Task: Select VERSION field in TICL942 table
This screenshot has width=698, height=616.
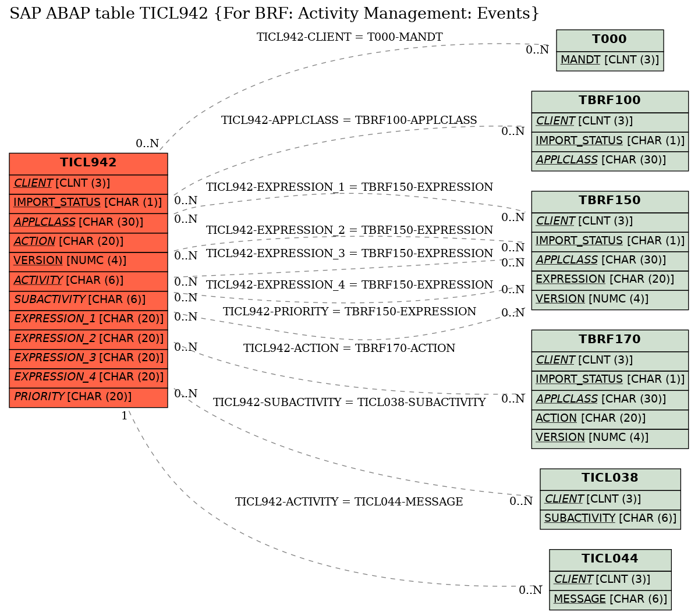Action: tap(88, 261)
